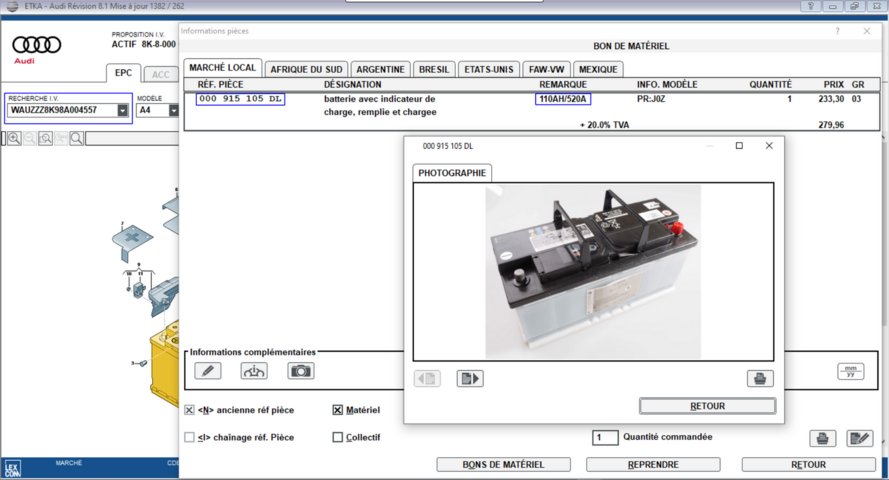Image resolution: width=889 pixels, height=480 pixels.
Task: Switch to the MARCHÉ LOCAL tab
Action: click(222, 68)
